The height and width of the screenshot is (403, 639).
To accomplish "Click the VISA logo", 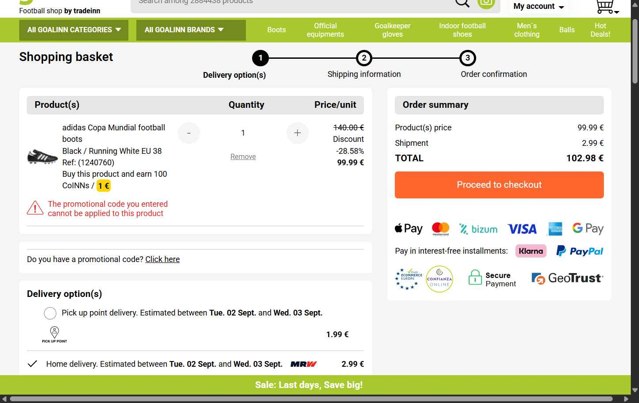I will (522, 229).
